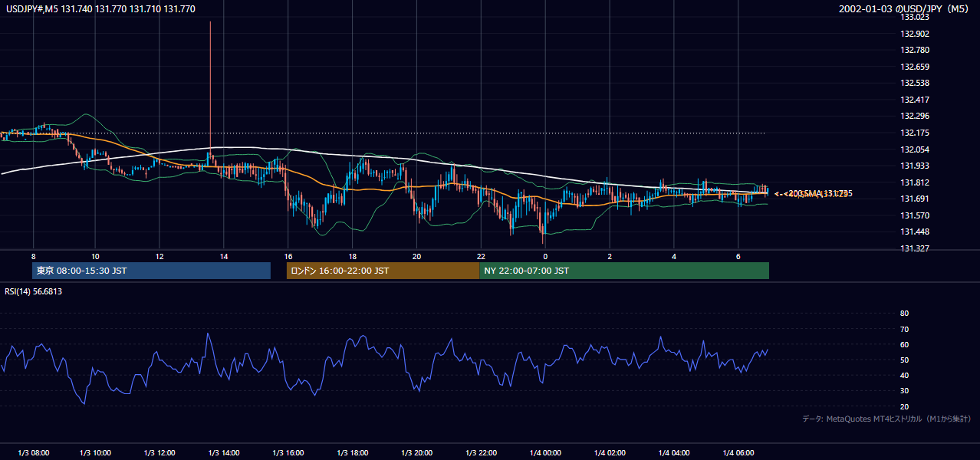Select the 131.448 price axis label
Image resolution: width=980 pixels, height=460 pixels.
[x=916, y=232]
